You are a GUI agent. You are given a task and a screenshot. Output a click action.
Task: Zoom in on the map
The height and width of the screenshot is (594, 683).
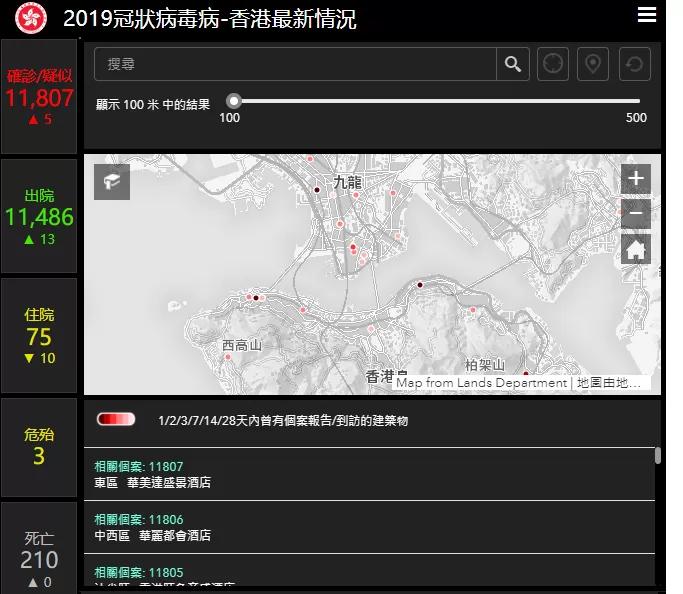[636, 179]
